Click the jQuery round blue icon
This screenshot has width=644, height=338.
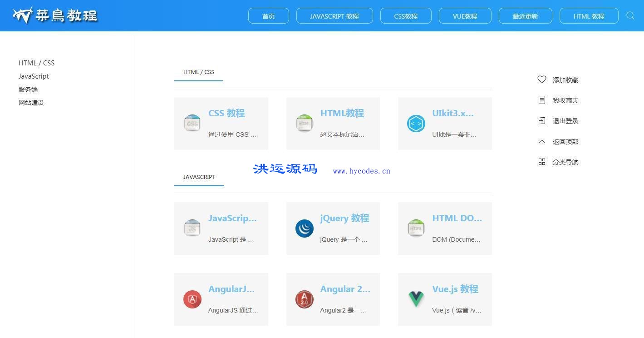pyautogui.click(x=304, y=229)
